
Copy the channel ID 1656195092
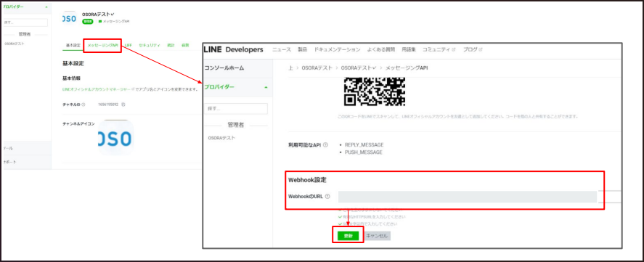click(123, 105)
